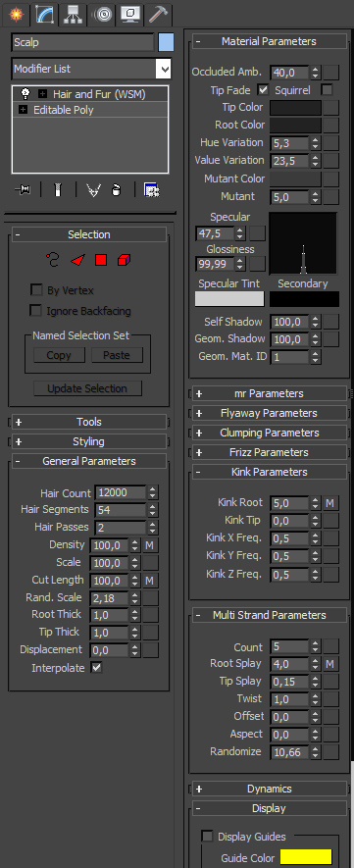Click the Specular map button
Screen dimensions: 354x868
257,233
